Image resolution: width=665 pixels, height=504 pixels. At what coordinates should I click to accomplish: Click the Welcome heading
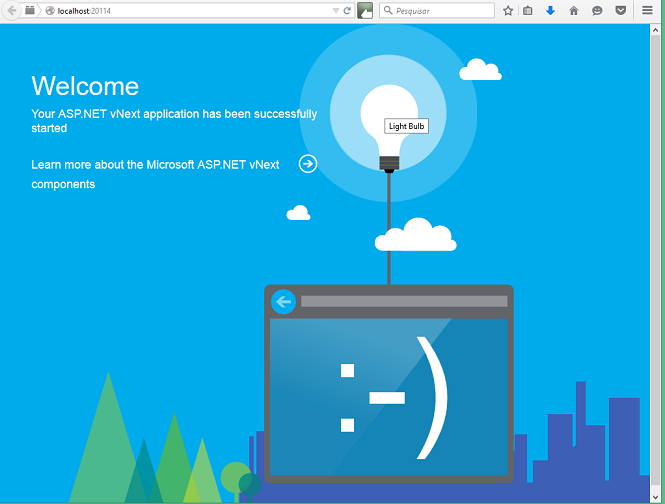[85, 86]
